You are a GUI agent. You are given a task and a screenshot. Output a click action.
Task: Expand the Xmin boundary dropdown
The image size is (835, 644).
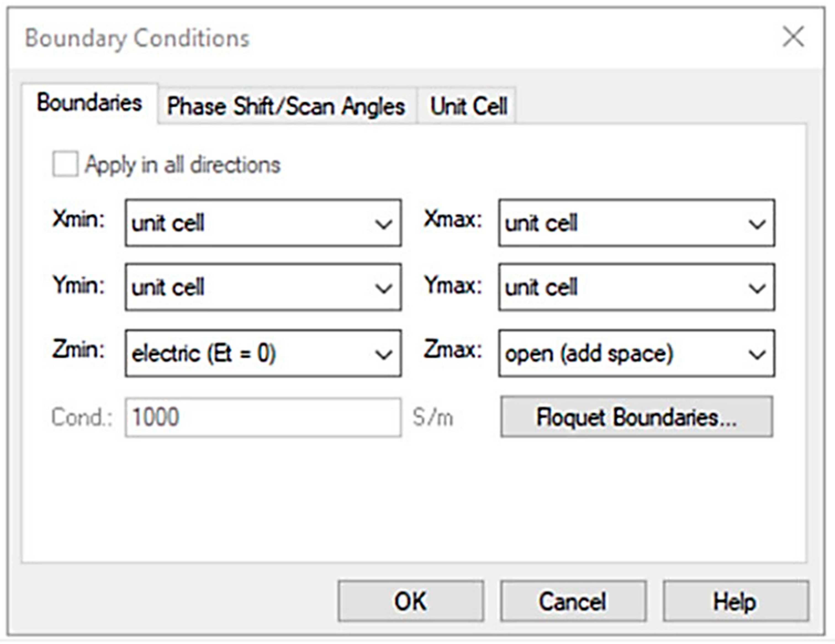coord(263,223)
